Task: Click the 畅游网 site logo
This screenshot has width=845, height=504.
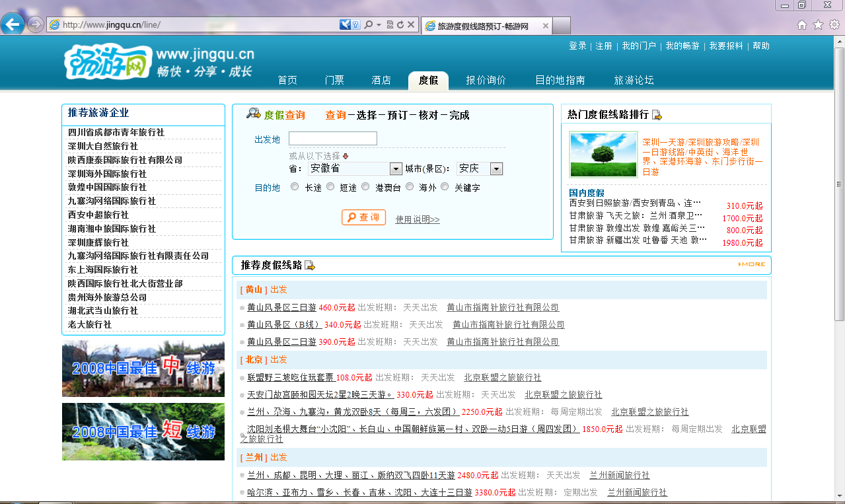Action: point(108,61)
